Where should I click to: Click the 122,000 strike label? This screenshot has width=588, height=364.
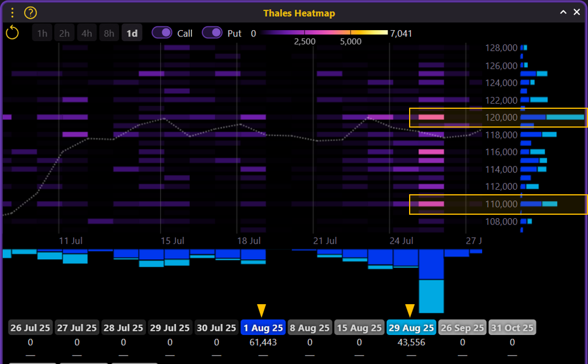coord(501,100)
